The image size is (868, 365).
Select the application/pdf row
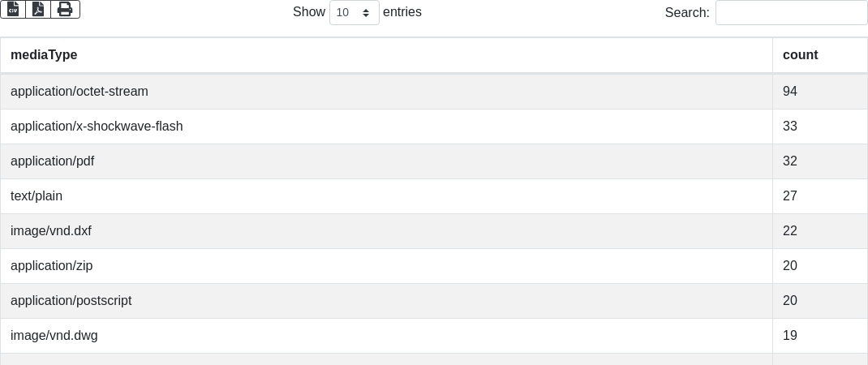pos(434,161)
